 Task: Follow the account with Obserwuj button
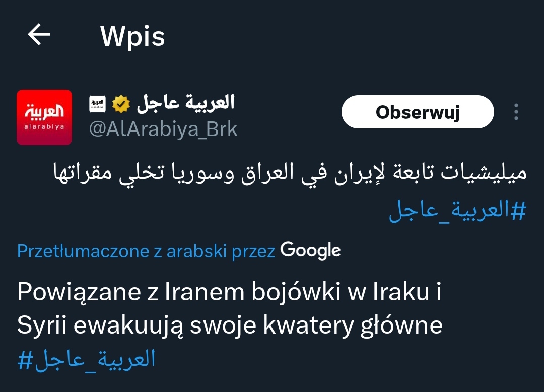pyautogui.click(x=418, y=112)
